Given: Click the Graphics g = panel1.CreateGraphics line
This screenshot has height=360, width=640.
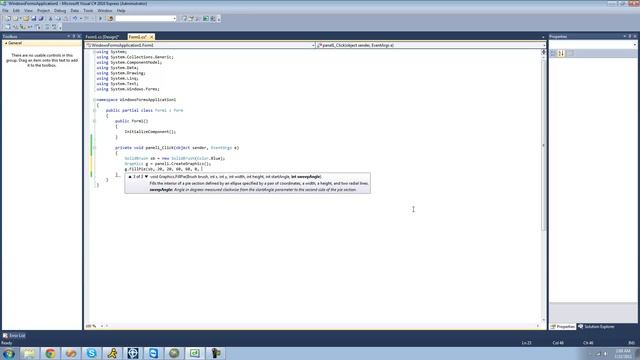Looking at the screenshot, I should coord(168,164).
